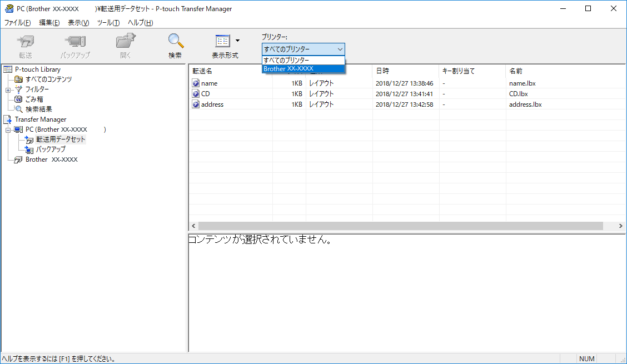This screenshot has width=627, height=364.
Task: Open the ヘルプ(H) menu
Action: pyautogui.click(x=141, y=23)
